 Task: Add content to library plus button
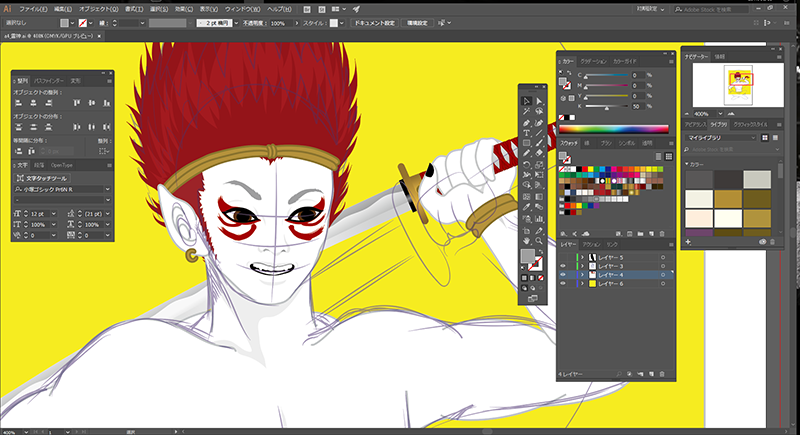point(688,242)
